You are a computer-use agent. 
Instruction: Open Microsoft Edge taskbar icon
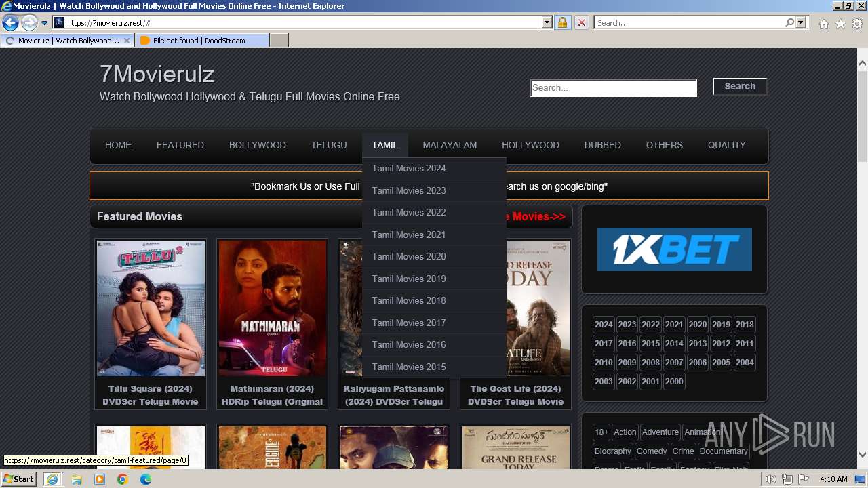146,479
